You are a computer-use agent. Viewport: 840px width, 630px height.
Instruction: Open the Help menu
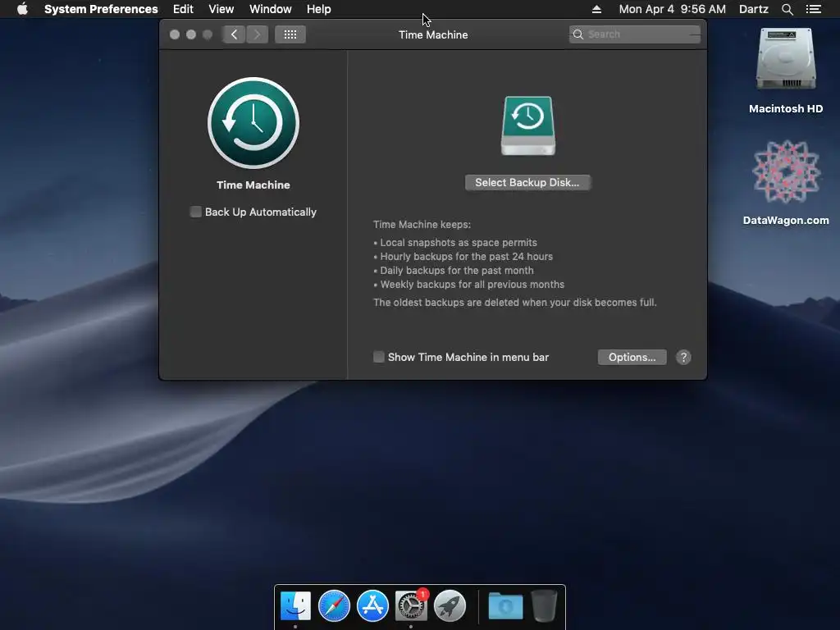tap(319, 9)
